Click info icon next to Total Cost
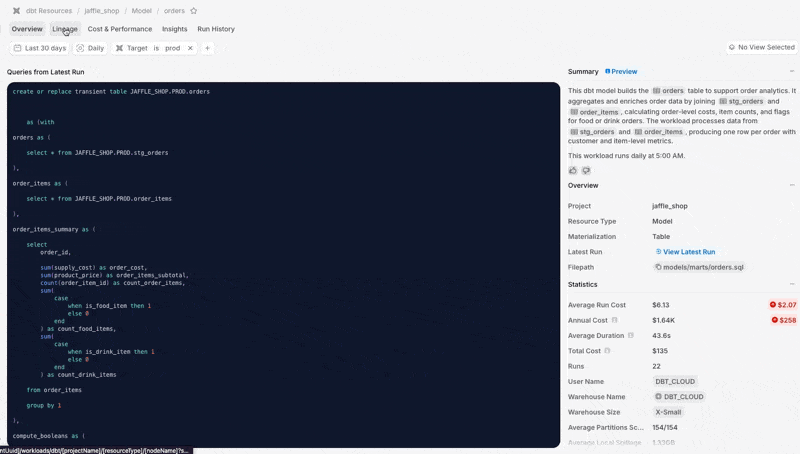The height and width of the screenshot is (454, 800). [607, 350]
